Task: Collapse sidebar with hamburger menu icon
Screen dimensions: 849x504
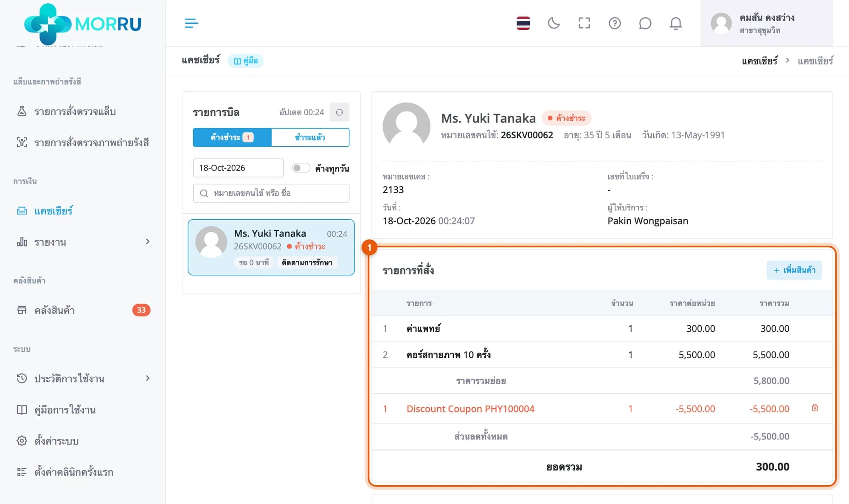Action: 191,23
